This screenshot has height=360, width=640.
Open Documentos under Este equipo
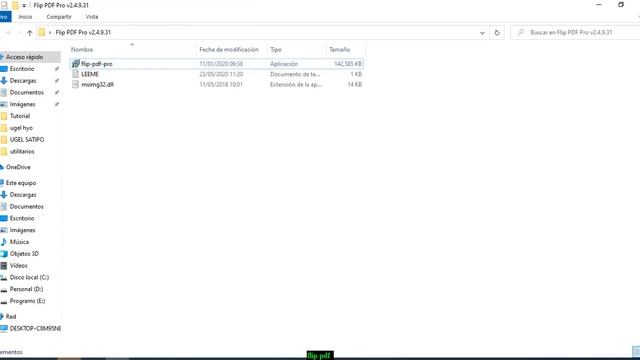(27, 207)
